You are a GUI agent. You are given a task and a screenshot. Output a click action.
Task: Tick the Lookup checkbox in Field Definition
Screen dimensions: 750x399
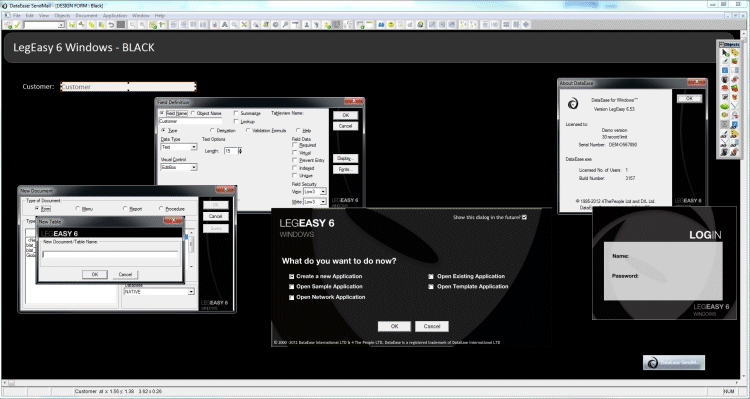(x=236, y=122)
